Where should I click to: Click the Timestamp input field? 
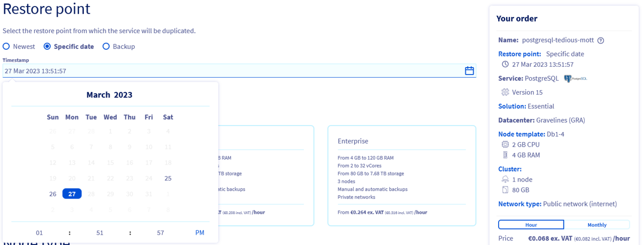(x=230, y=71)
